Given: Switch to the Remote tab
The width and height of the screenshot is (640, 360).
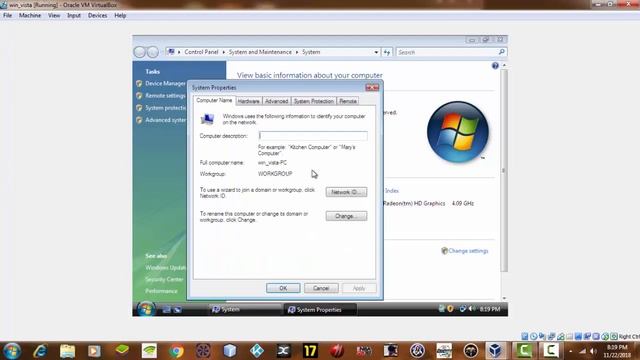Looking at the screenshot, I should [348, 101].
